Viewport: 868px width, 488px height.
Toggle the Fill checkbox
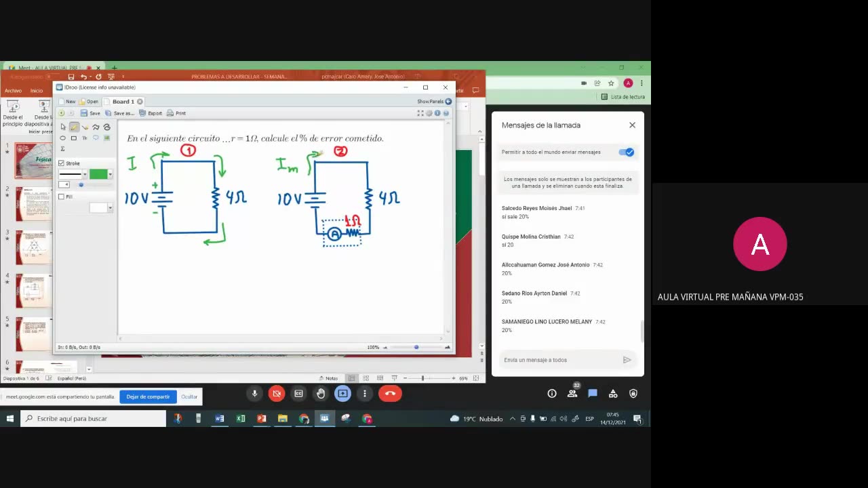[62, 197]
